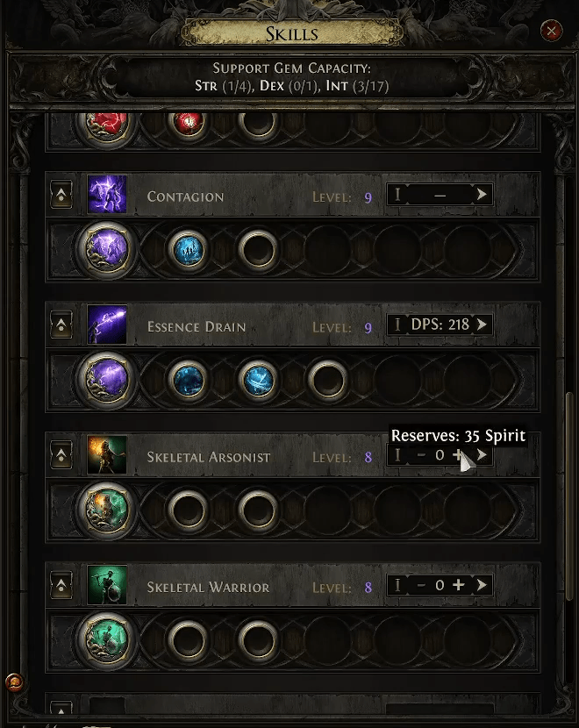579x728 pixels.
Task: Select Essence Drain's second support gem
Action: pyautogui.click(x=258, y=381)
